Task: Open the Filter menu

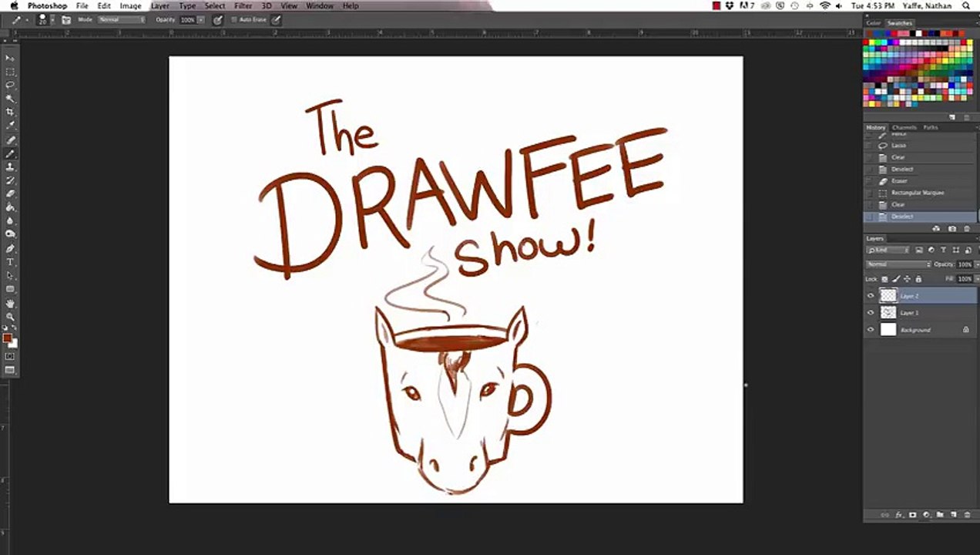Action: pos(243,5)
